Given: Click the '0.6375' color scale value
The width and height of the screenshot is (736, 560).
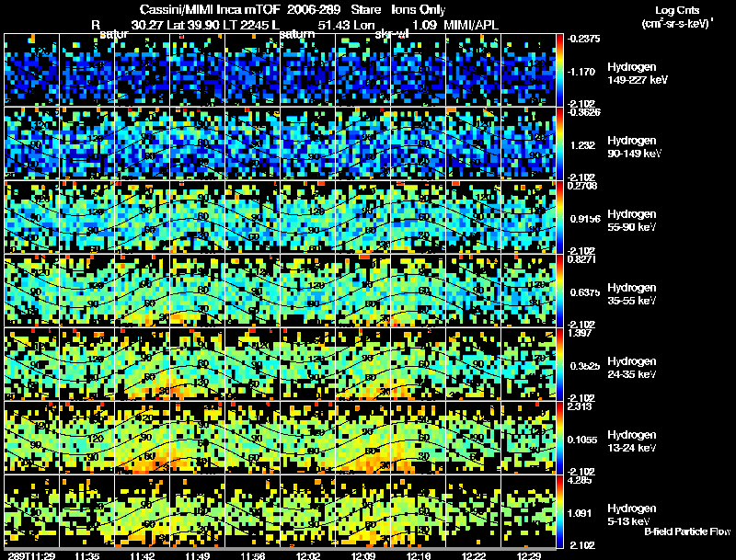Looking at the screenshot, I should [x=584, y=292].
